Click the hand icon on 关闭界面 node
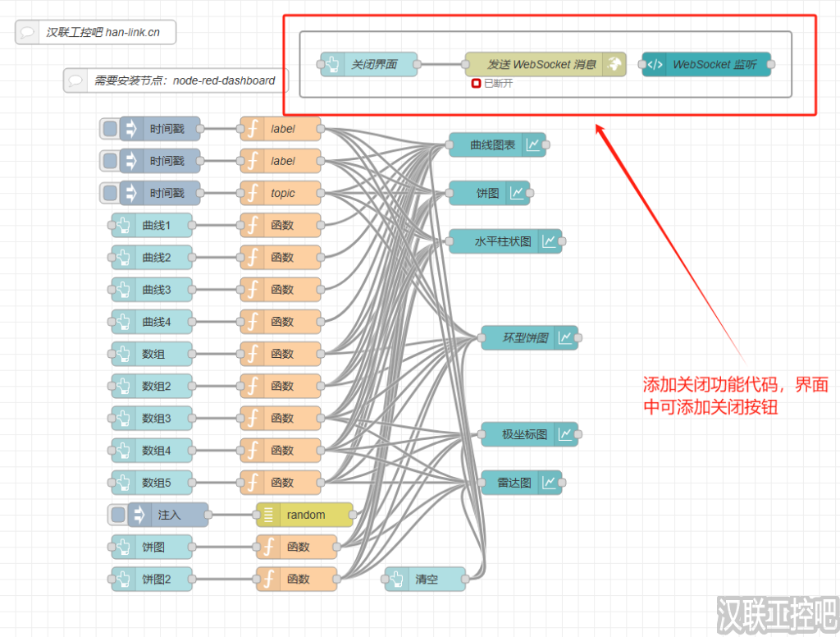The width and height of the screenshot is (840, 637). tap(332, 64)
